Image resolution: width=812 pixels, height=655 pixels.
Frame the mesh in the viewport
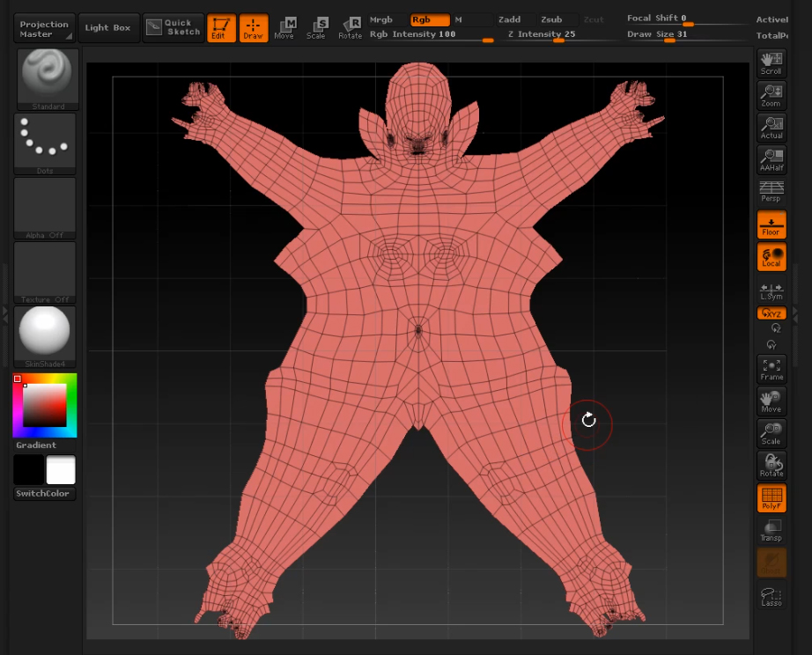771,369
